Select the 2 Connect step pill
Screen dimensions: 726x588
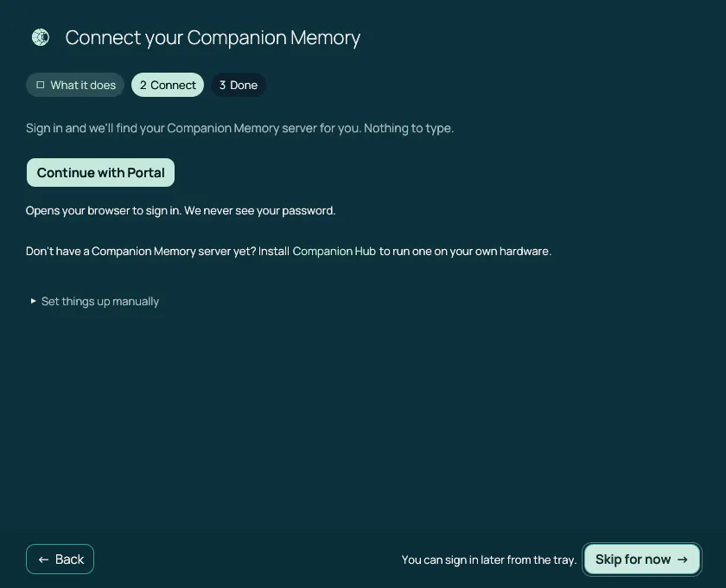[168, 86]
